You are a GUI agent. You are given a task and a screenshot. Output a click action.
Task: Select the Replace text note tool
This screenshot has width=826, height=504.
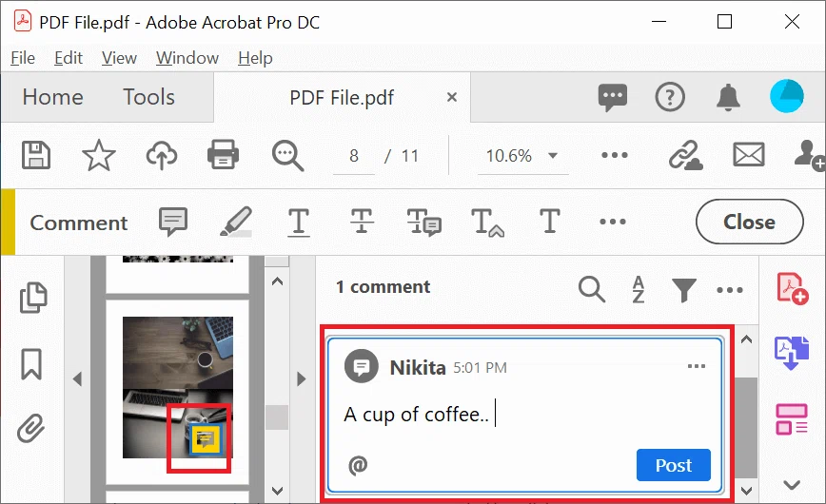click(x=424, y=222)
